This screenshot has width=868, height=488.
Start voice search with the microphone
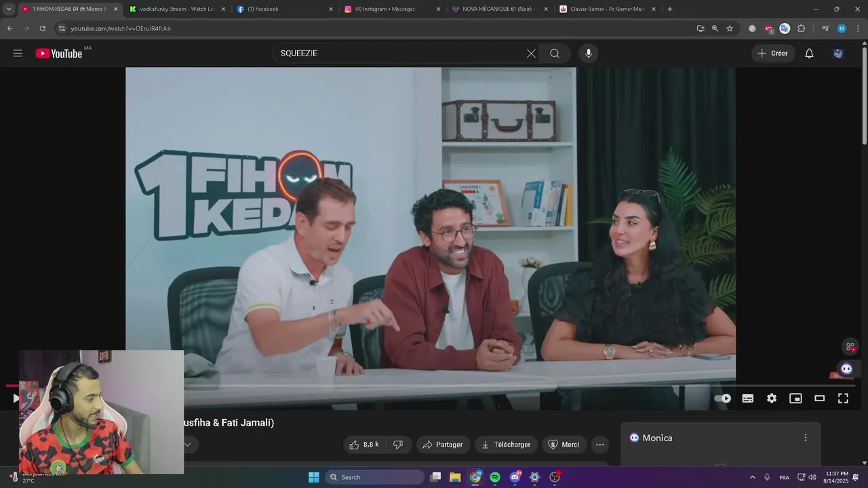coord(588,54)
